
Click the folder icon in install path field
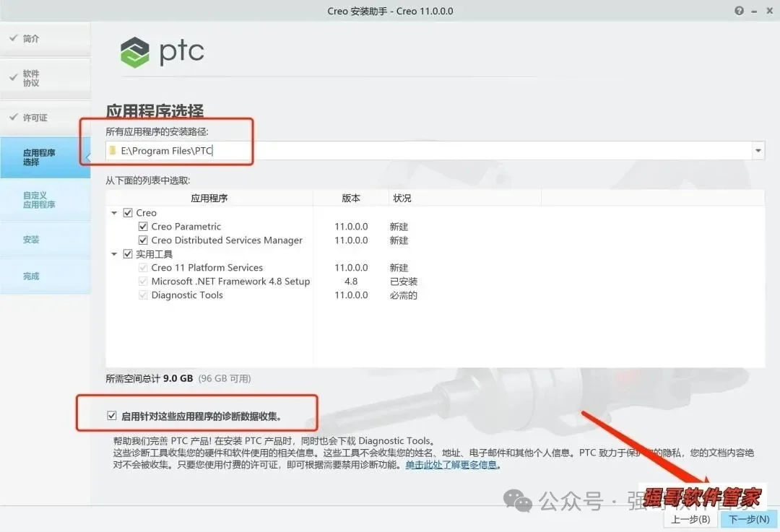tap(113, 150)
